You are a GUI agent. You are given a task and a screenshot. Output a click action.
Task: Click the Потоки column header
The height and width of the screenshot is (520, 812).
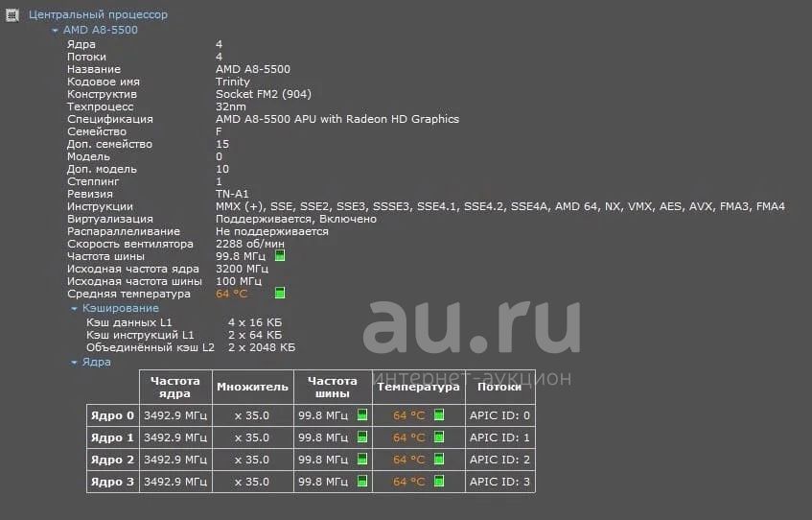click(499, 387)
